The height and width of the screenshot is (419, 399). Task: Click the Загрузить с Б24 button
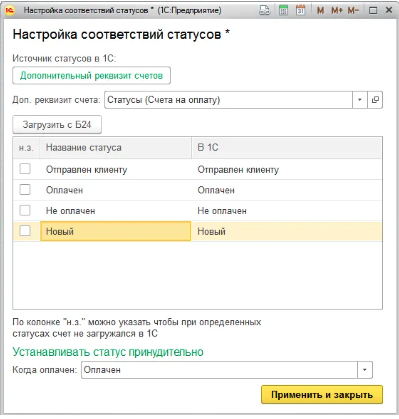tap(57, 125)
